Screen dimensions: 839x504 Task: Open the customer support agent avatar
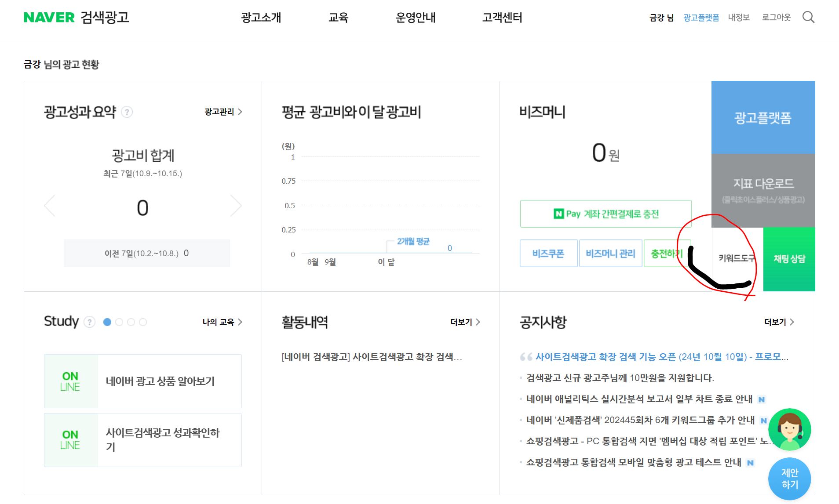pos(789,429)
